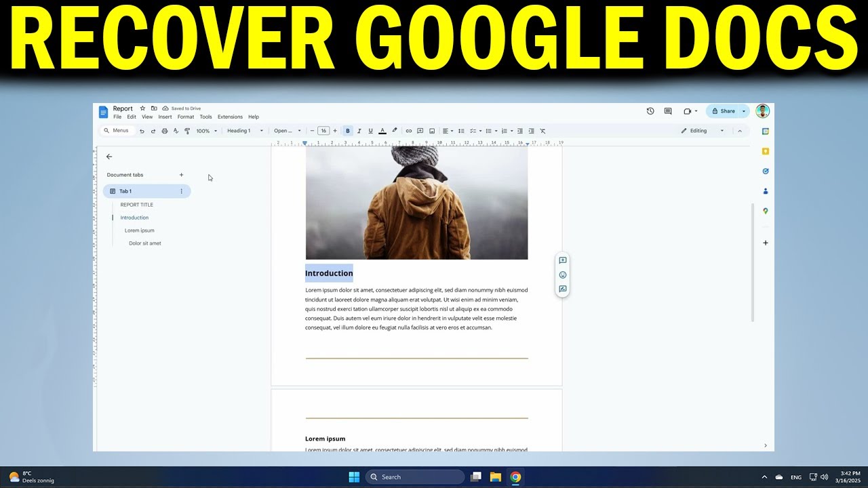Open the Editing mode dropdown
This screenshot has width=868, height=488.
[x=703, y=131]
